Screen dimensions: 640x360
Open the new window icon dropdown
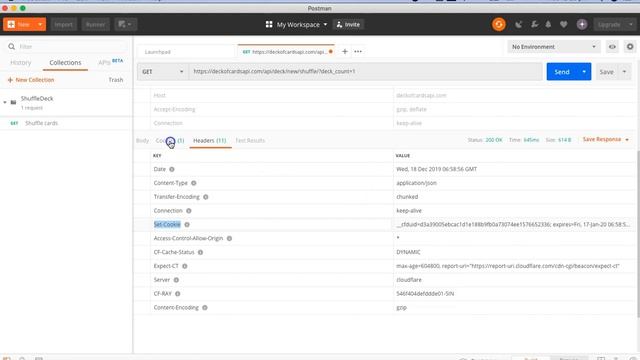(x=125, y=24)
